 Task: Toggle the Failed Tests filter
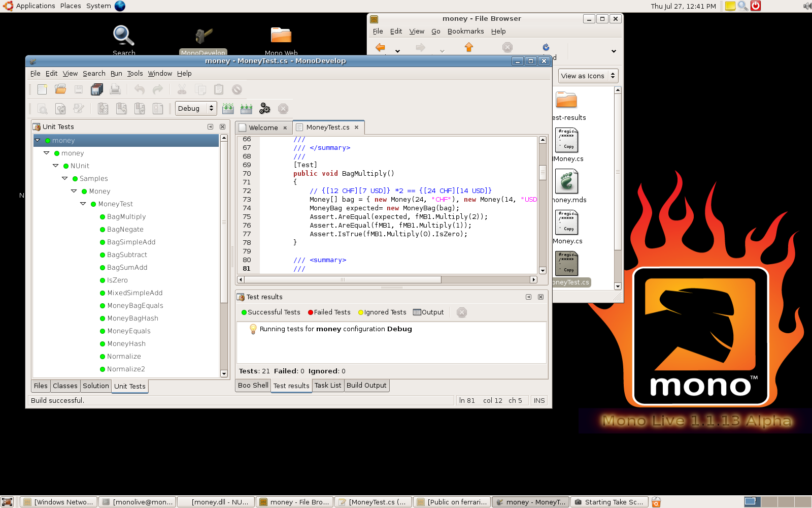point(329,312)
